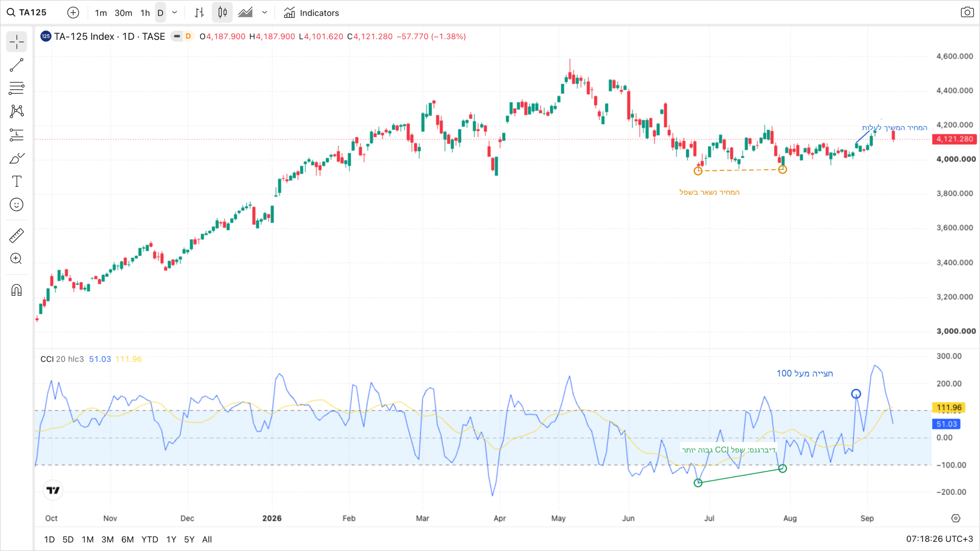Viewport: 980px width, 551px height.
Task: Switch to the 30m timeframe
Action: 123,13
